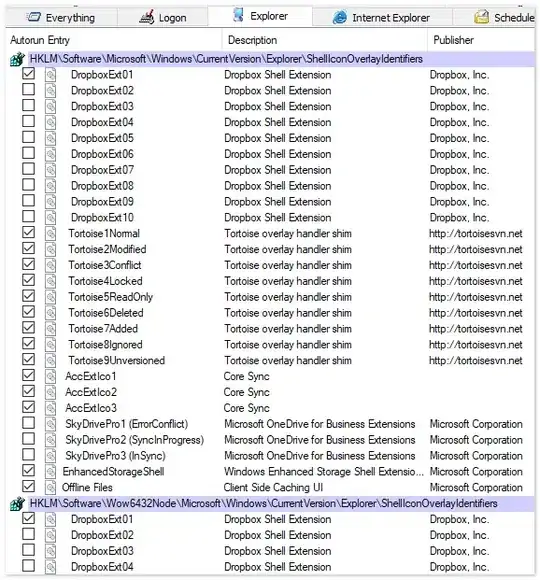The width and height of the screenshot is (540, 580).
Task: Uncheck the first DropboxExt01 entry
Action: coord(28,74)
